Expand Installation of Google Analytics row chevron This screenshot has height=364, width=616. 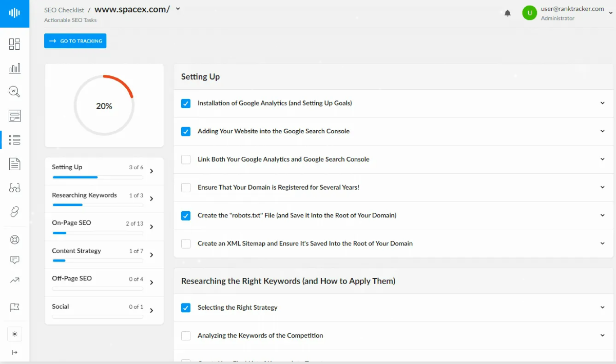[x=603, y=103]
